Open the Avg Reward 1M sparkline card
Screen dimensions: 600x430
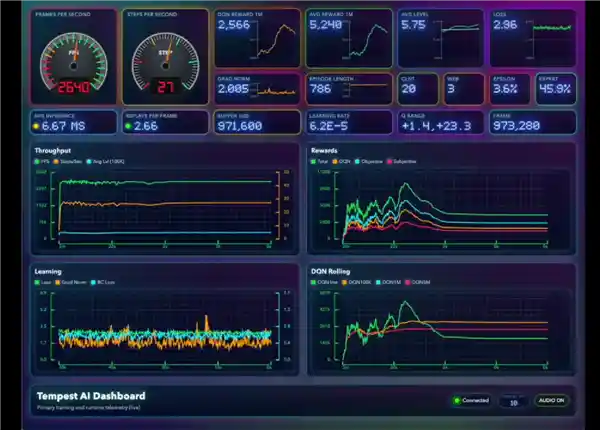[349, 38]
